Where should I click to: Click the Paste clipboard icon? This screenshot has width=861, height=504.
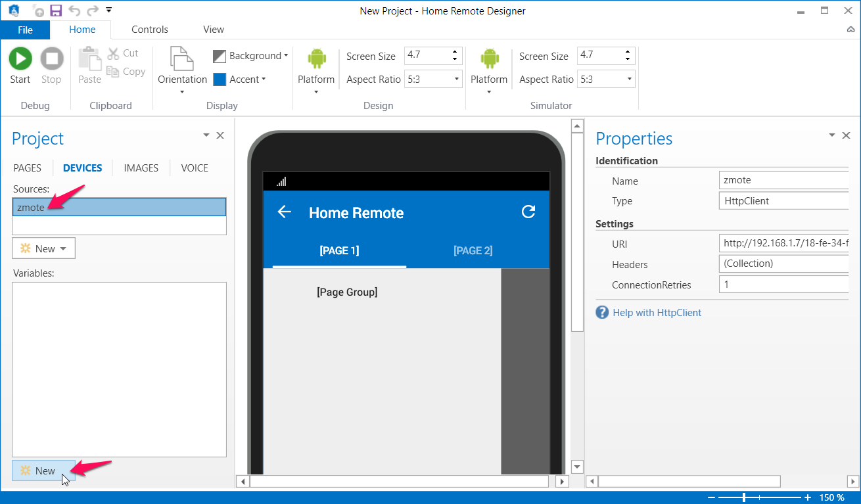point(89,58)
